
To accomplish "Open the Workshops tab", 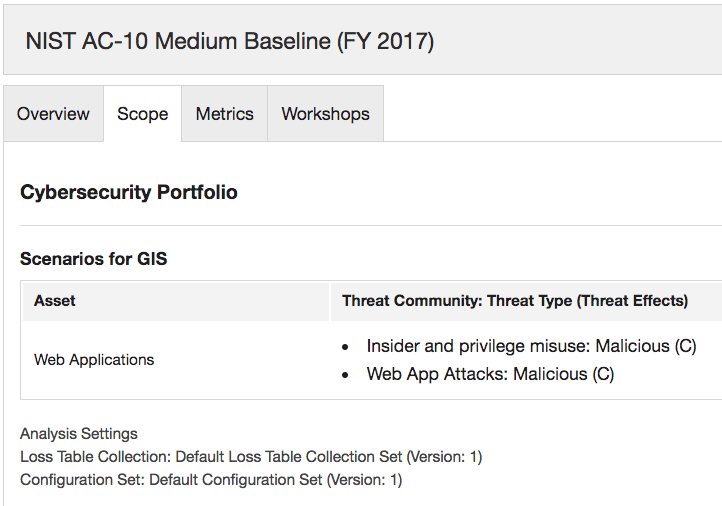I will click(326, 114).
